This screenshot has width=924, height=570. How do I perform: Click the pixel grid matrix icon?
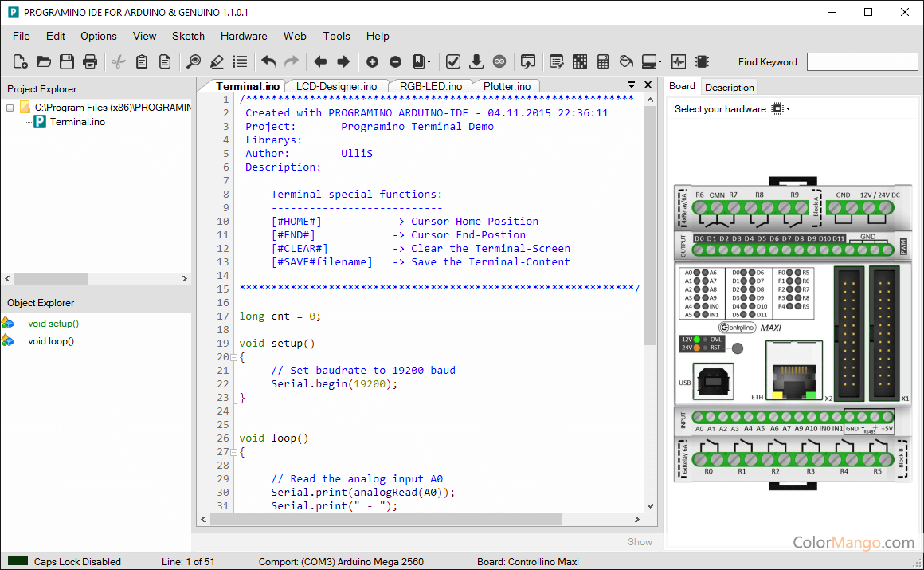580,61
